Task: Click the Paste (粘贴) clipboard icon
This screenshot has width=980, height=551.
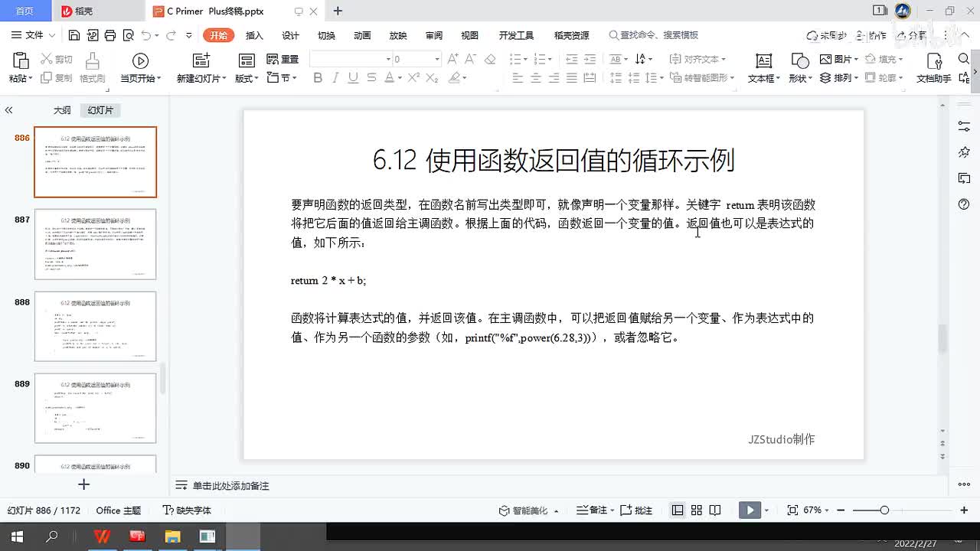Action: 21,61
